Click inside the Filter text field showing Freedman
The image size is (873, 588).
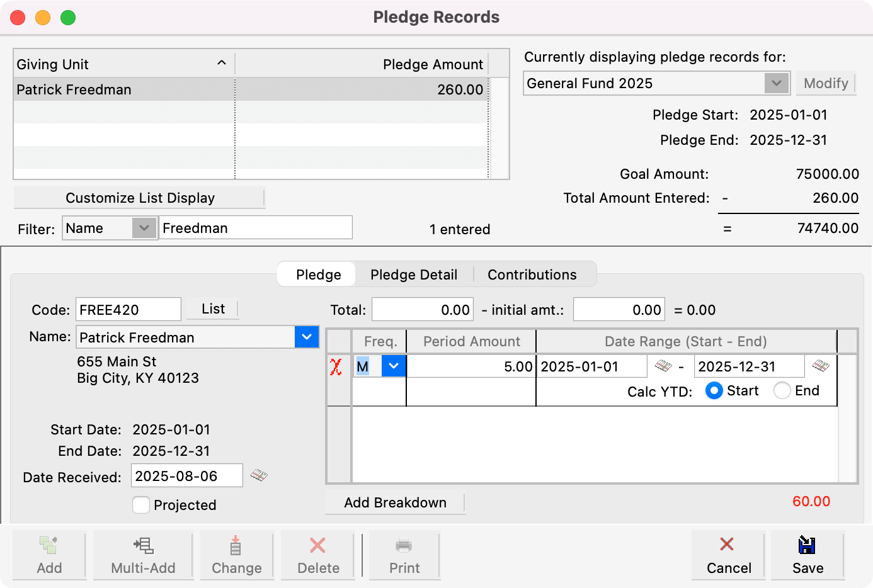[x=256, y=227]
